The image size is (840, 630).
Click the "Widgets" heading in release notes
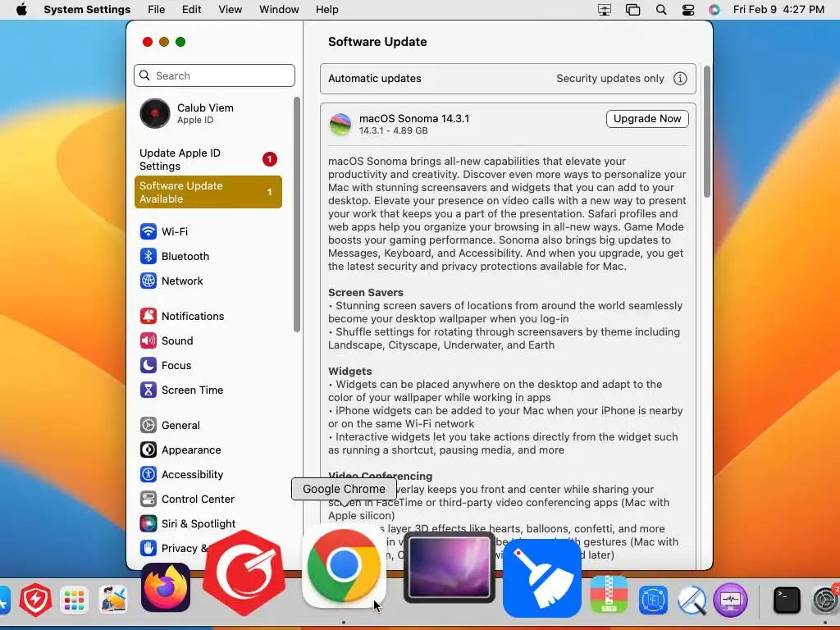349,372
